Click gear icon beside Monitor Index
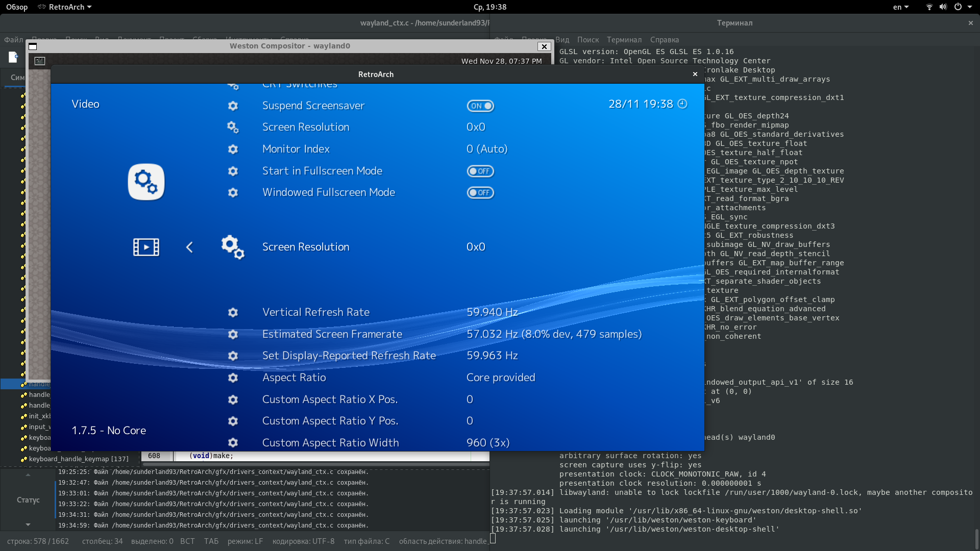The image size is (980, 551). click(x=233, y=149)
